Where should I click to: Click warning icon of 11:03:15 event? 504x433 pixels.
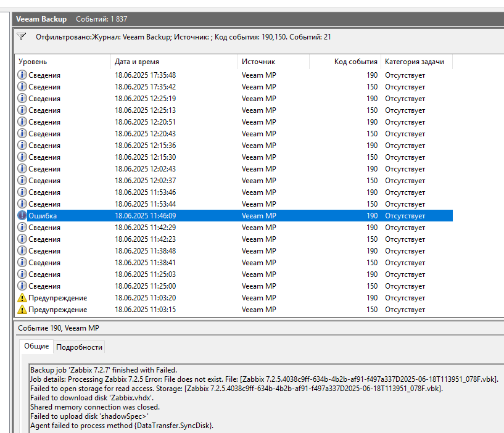[22, 310]
